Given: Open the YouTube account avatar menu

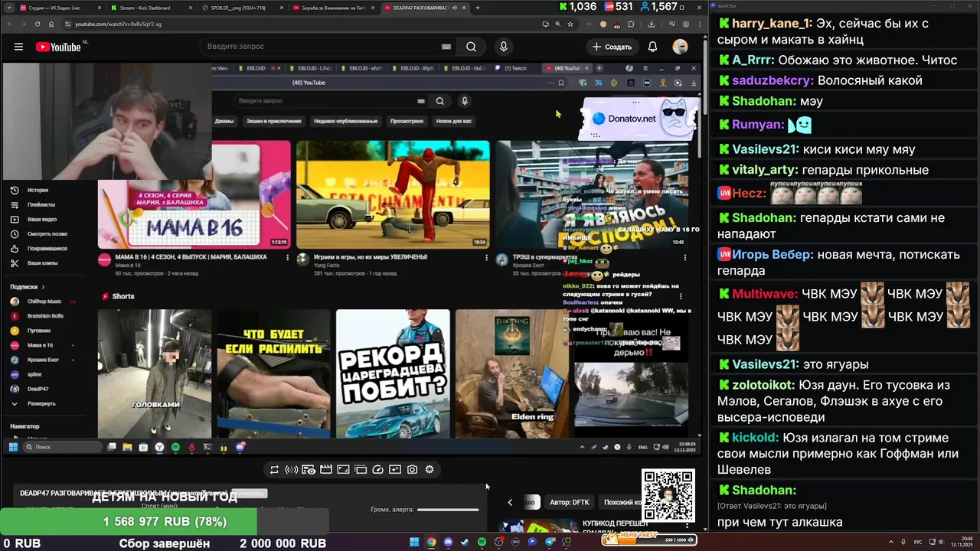Looking at the screenshot, I should pyautogui.click(x=680, y=47).
